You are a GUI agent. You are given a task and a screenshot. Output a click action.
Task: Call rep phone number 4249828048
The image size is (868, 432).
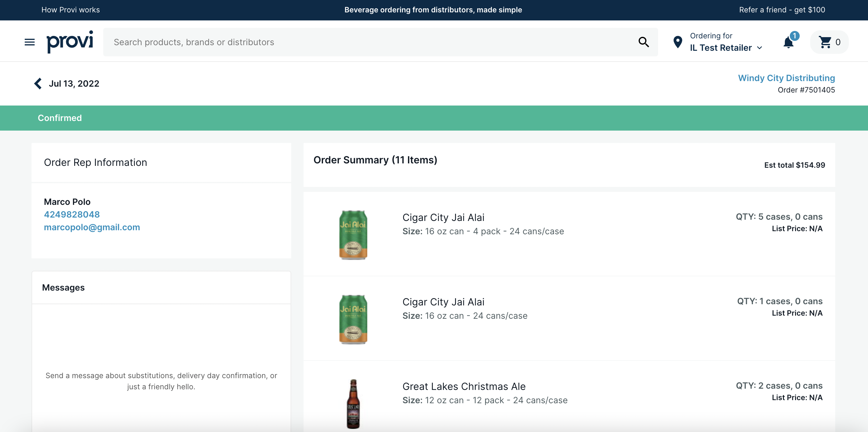pos(72,214)
